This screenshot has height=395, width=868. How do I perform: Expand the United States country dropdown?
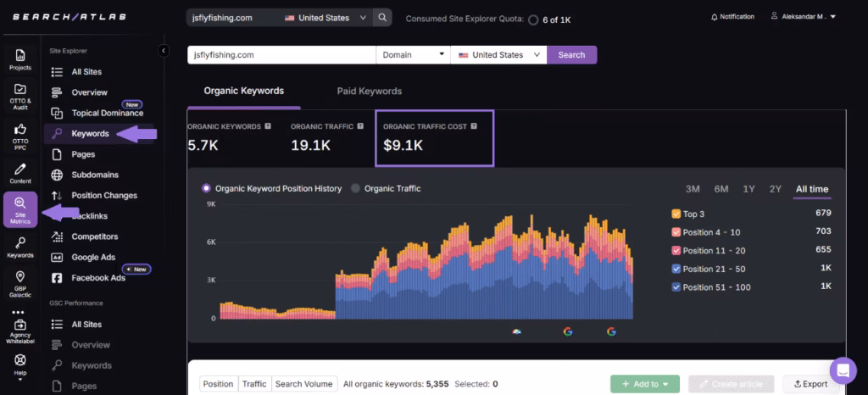coord(498,55)
